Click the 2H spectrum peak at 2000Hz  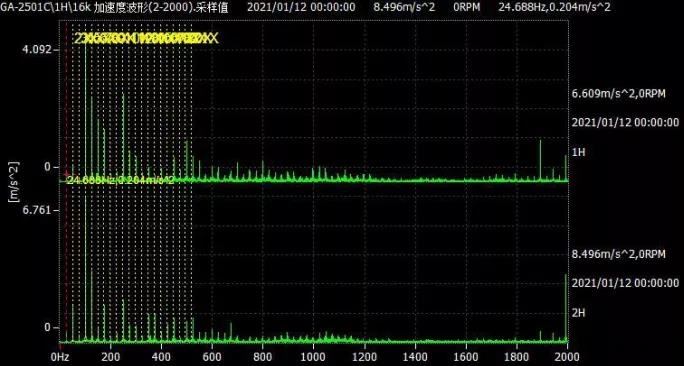pos(566,308)
